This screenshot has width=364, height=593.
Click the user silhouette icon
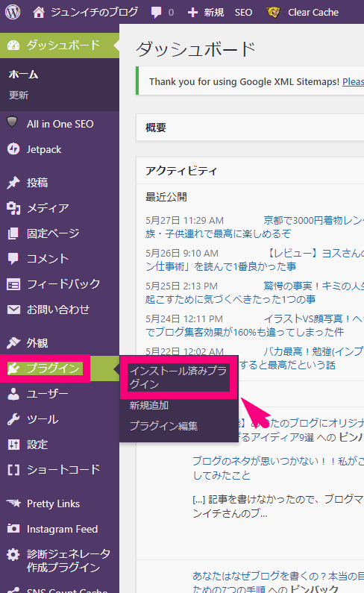click(13, 394)
